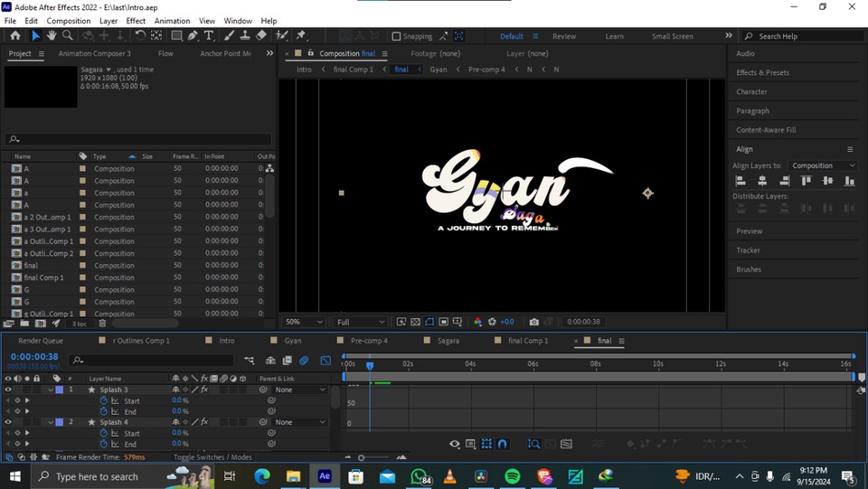The width and height of the screenshot is (868, 489).
Task: Click Toggle Switches / Modes button
Action: tap(212, 457)
